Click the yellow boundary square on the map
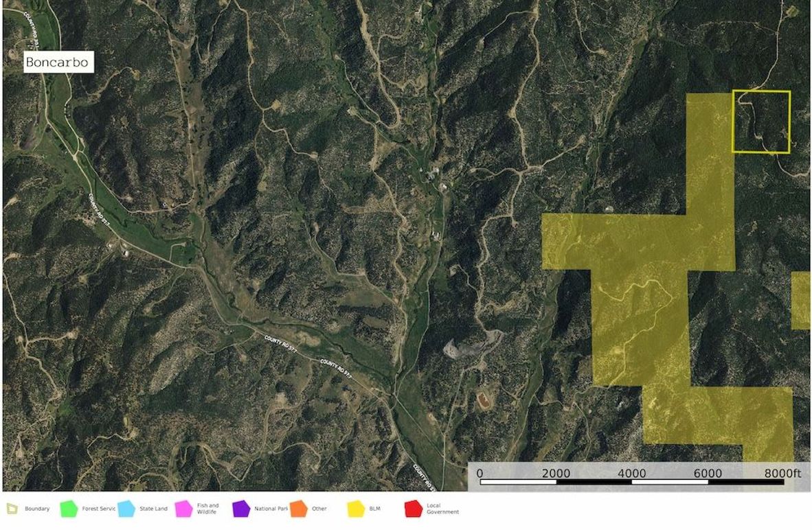 [763, 120]
